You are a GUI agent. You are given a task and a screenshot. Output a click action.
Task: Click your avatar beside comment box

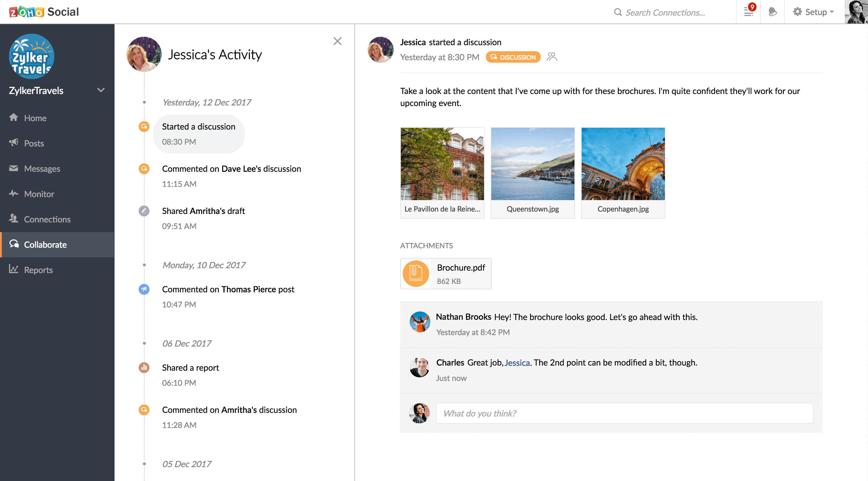(x=420, y=413)
